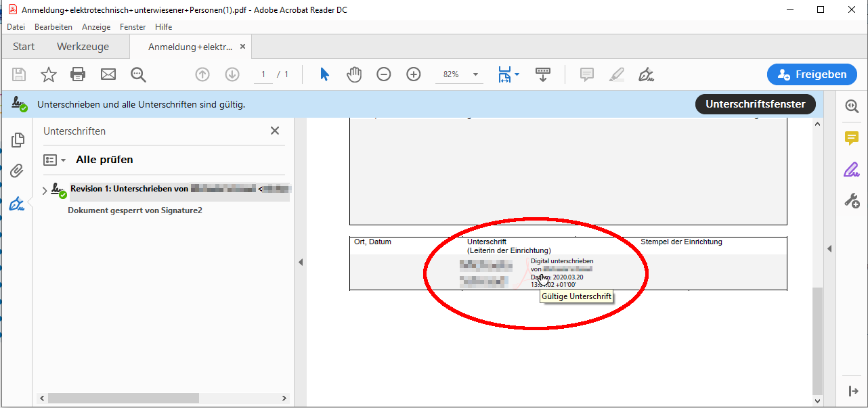Switch to the Werkzeuge tab
Viewport: 868px width, 408px height.
pos(83,47)
